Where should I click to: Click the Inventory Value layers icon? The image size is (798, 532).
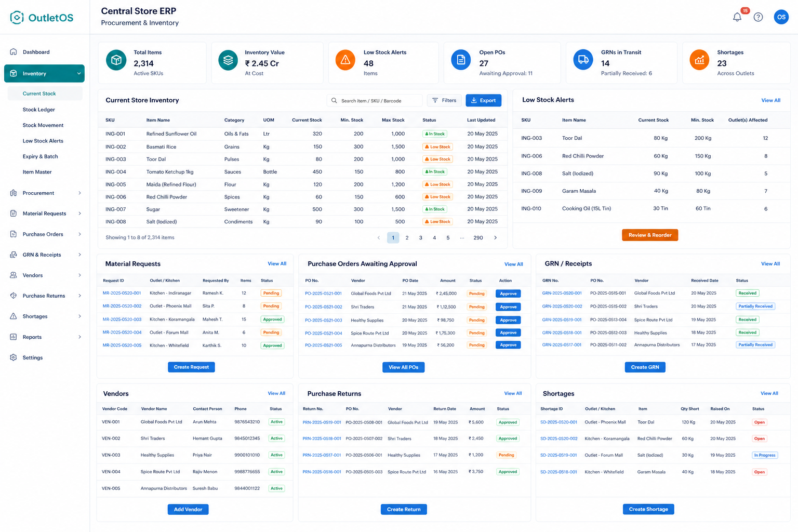pos(228,60)
